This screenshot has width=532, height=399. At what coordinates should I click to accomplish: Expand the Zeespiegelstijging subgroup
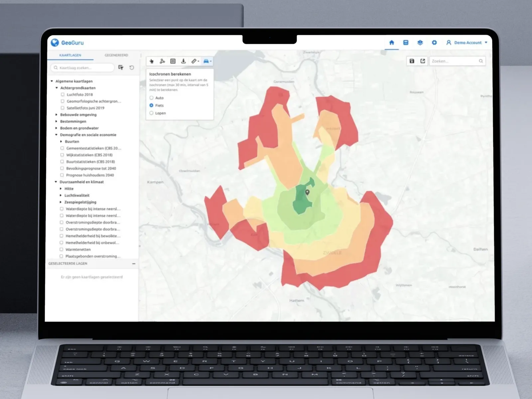pos(61,202)
